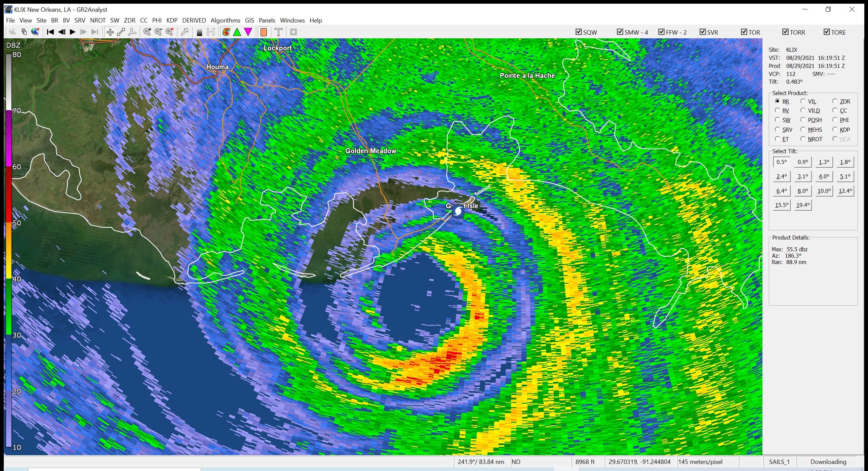This screenshot has width=868, height=471.
Task: Click the zoom out magnifier icon
Action: point(158,32)
